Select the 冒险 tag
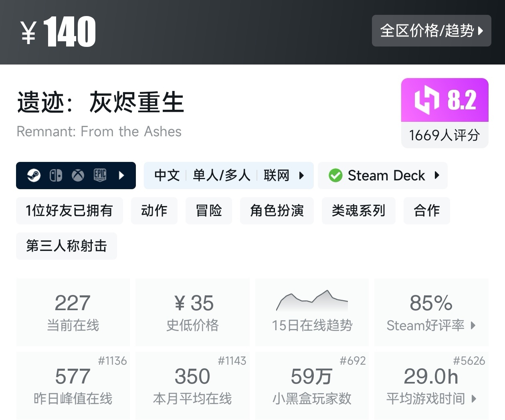The height and width of the screenshot is (420, 505). 209,210
